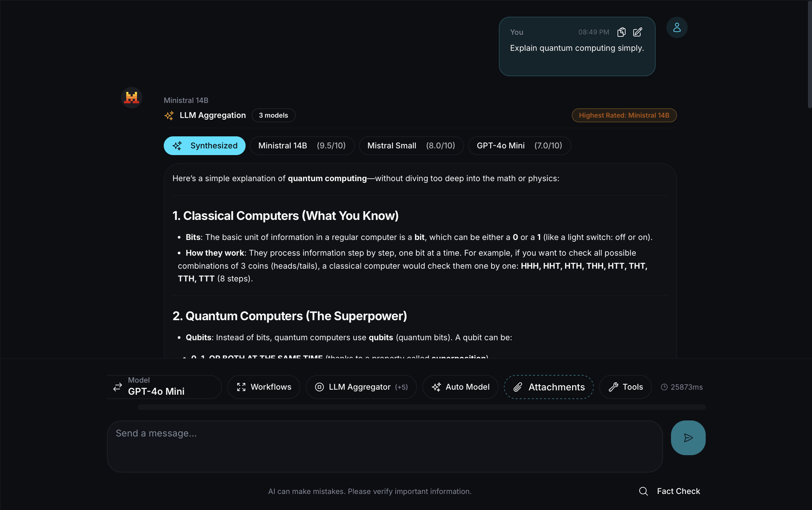Copy the user's message to clipboard
The height and width of the screenshot is (510, 812).
(622, 32)
